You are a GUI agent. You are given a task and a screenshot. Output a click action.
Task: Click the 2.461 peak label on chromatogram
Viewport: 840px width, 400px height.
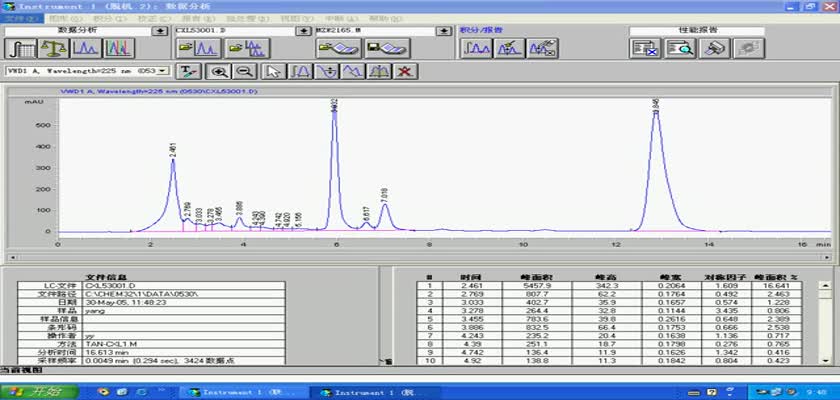click(172, 149)
